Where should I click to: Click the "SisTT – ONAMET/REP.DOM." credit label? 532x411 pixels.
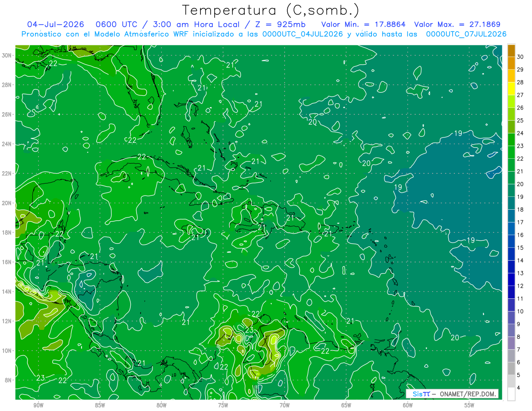pos(452,394)
